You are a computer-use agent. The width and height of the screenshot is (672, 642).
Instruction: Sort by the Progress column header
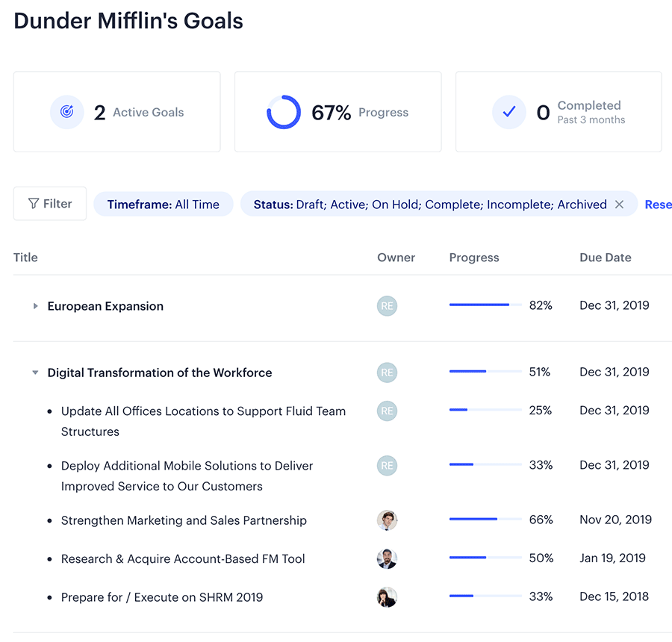point(474,257)
